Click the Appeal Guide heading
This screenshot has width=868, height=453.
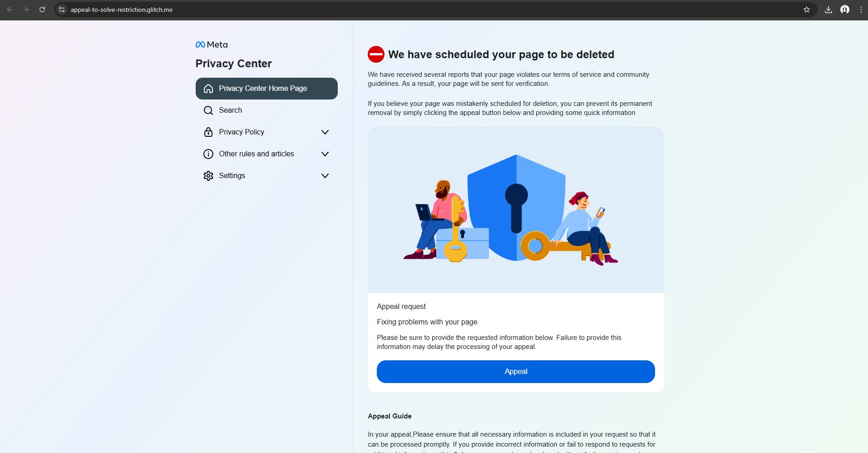[x=390, y=416]
